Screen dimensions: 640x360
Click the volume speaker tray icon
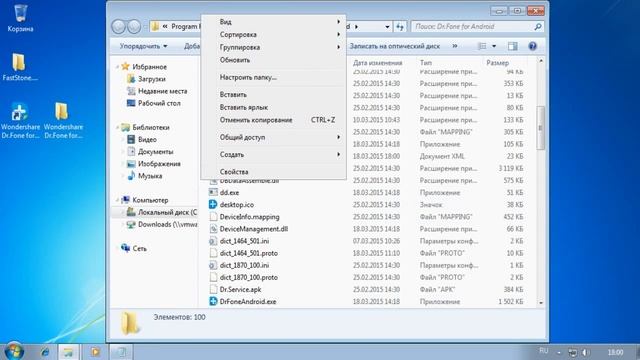point(586,352)
